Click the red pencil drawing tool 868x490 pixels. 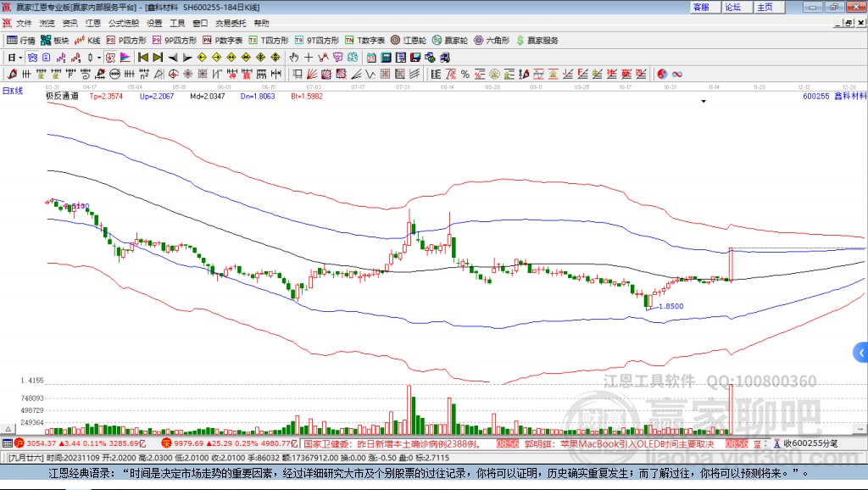tap(12, 75)
